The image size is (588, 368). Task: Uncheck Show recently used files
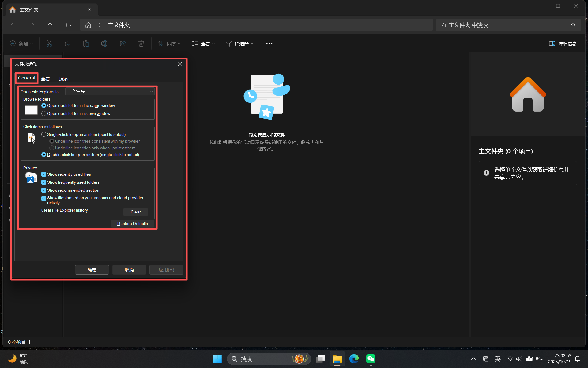[x=44, y=174]
